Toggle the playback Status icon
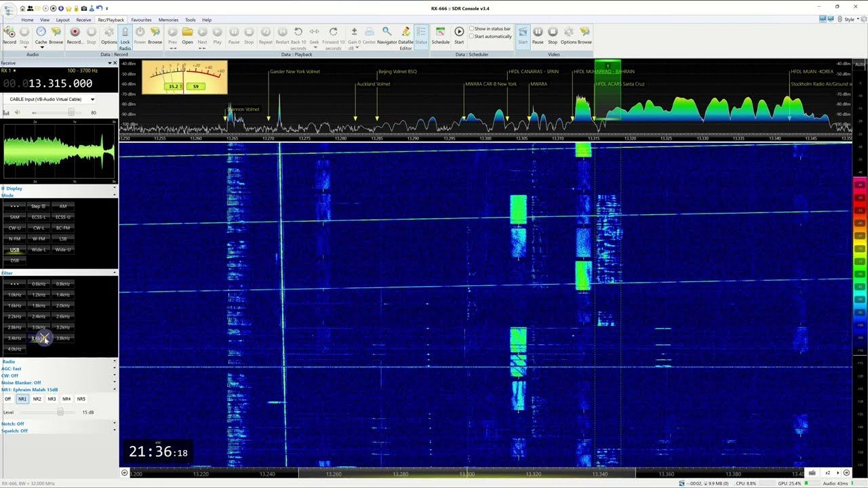The height and width of the screenshot is (488, 868). click(421, 32)
